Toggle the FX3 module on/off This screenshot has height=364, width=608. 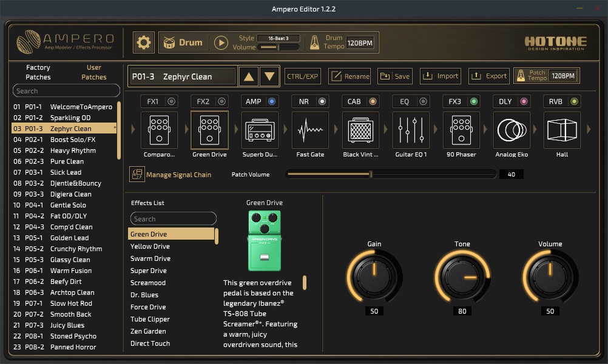pos(473,101)
